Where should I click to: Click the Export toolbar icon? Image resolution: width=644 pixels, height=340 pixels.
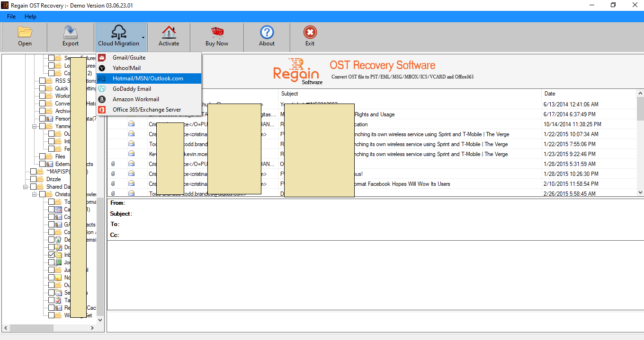click(71, 32)
